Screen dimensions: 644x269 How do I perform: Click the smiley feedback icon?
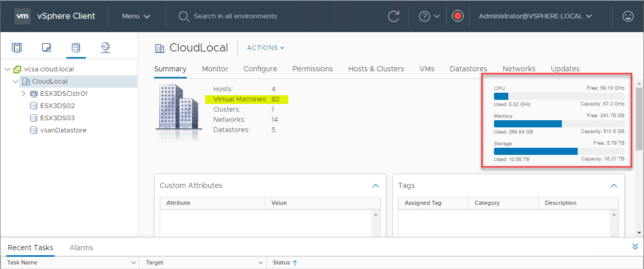(x=628, y=16)
